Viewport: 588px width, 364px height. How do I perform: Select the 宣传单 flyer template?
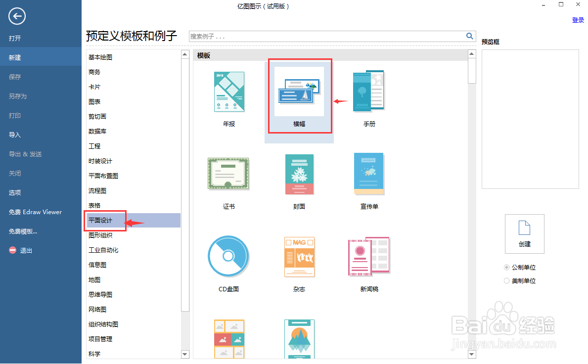point(369,174)
